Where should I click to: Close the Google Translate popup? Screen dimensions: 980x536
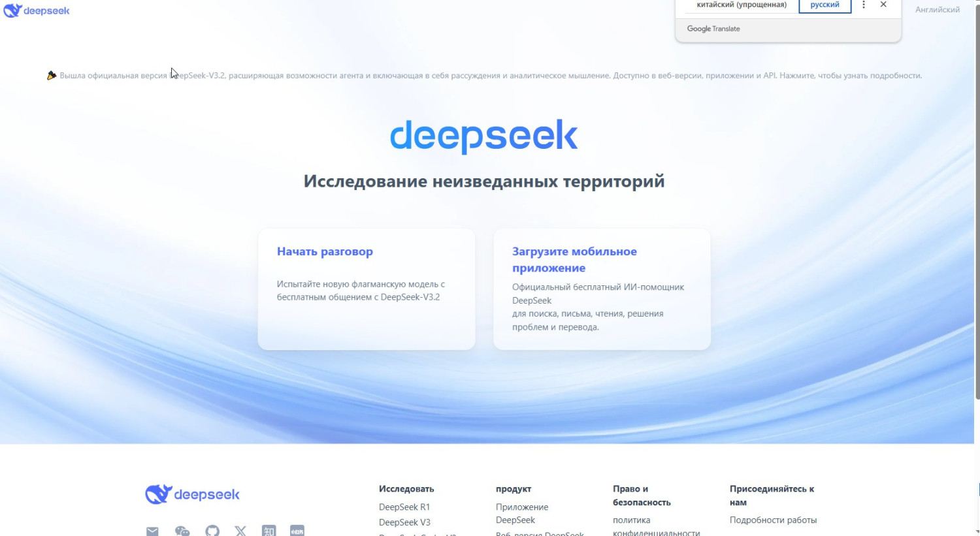pyautogui.click(x=883, y=5)
